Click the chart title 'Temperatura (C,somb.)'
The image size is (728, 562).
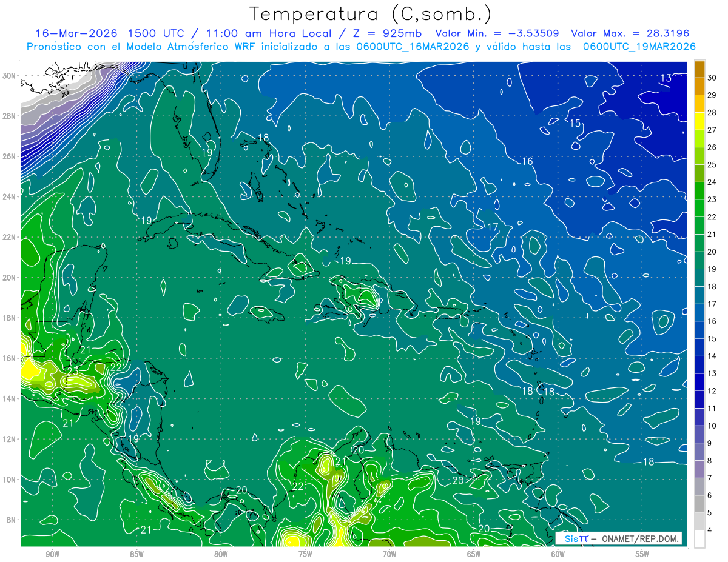click(370, 14)
